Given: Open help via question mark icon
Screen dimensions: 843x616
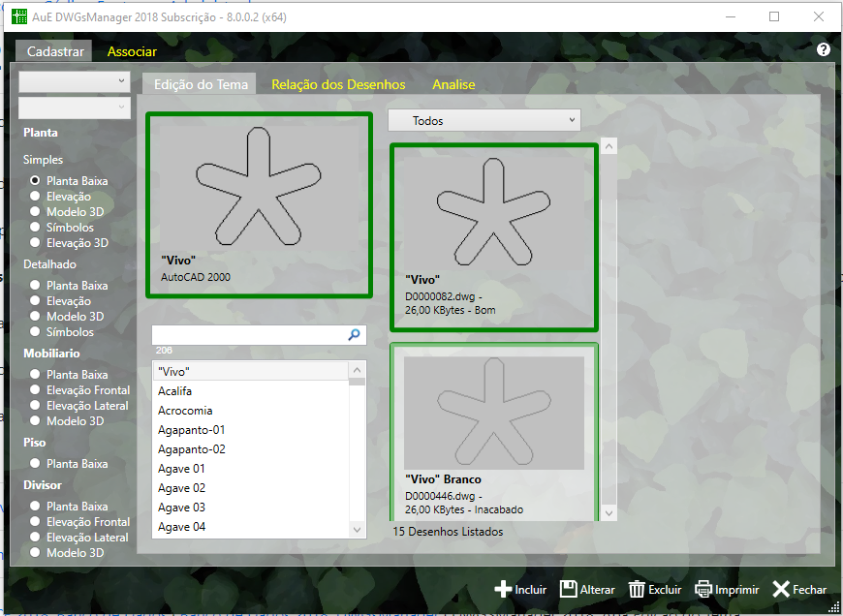Looking at the screenshot, I should tap(824, 49).
